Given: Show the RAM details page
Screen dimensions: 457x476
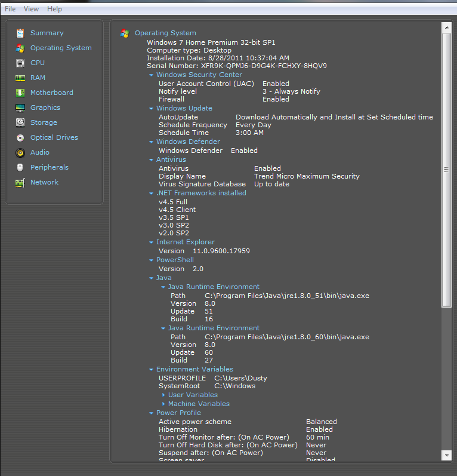Looking at the screenshot, I should pos(38,78).
